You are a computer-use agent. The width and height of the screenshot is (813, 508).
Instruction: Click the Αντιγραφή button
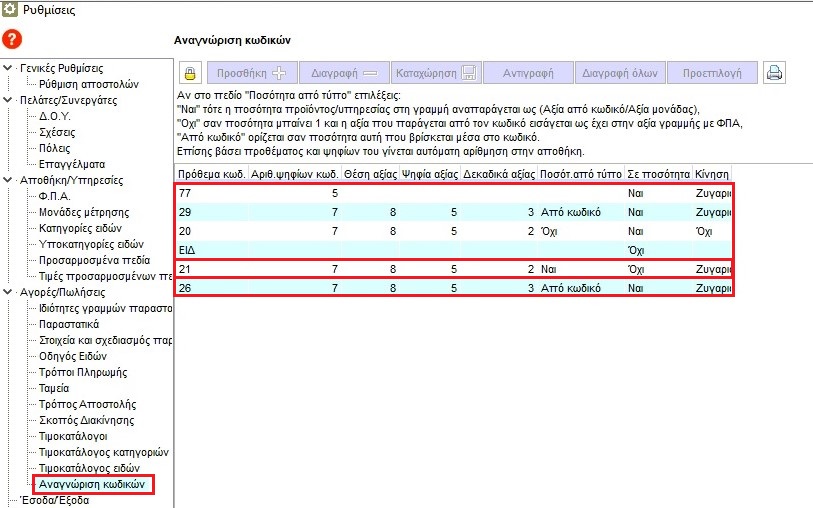528,73
